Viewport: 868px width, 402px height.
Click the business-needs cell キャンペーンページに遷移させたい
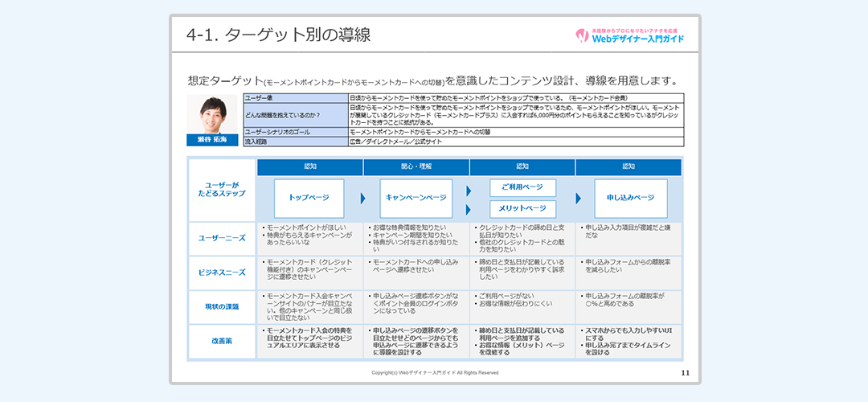tap(310, 273)
